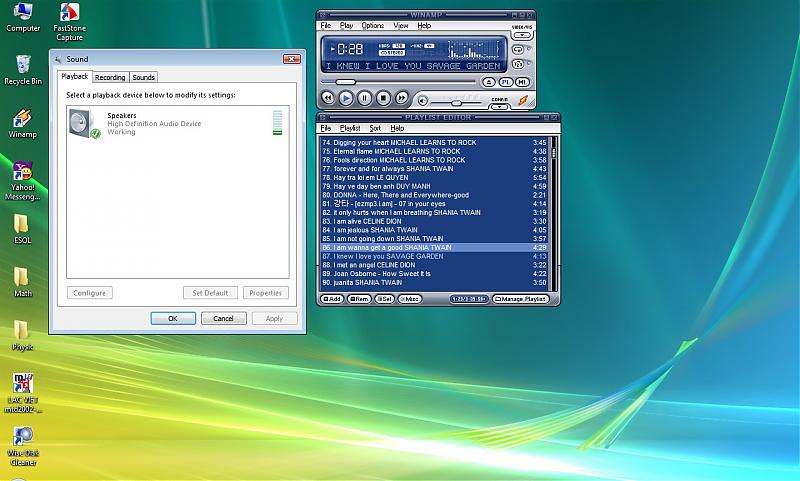Image resolution: width=800 pixels, height=481 pixels.
Task: Toggle the ML media library button
Action: tap(522, 82)
